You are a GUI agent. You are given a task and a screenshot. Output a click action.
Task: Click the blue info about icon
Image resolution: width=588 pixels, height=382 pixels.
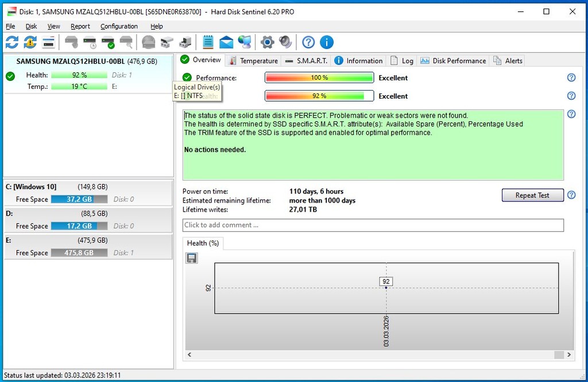pos(326,42)
